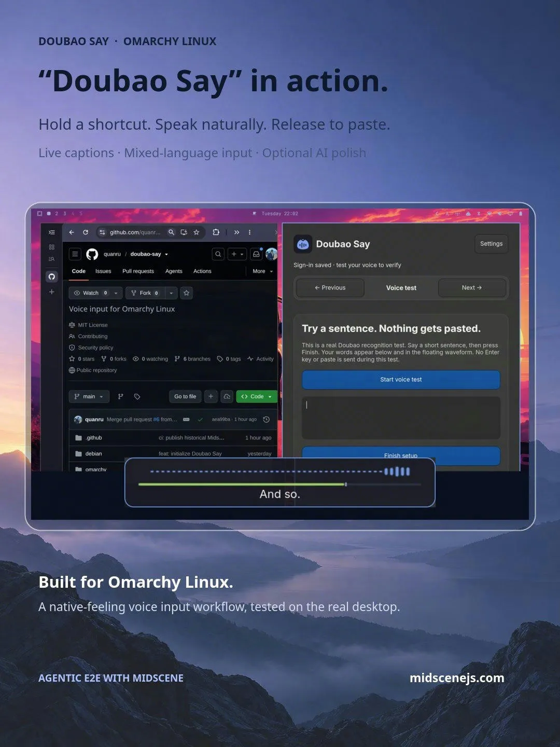The width and height of the screenshot is (560, 747).
Task: Switch to the Code tab
Action: click(79, 271)
